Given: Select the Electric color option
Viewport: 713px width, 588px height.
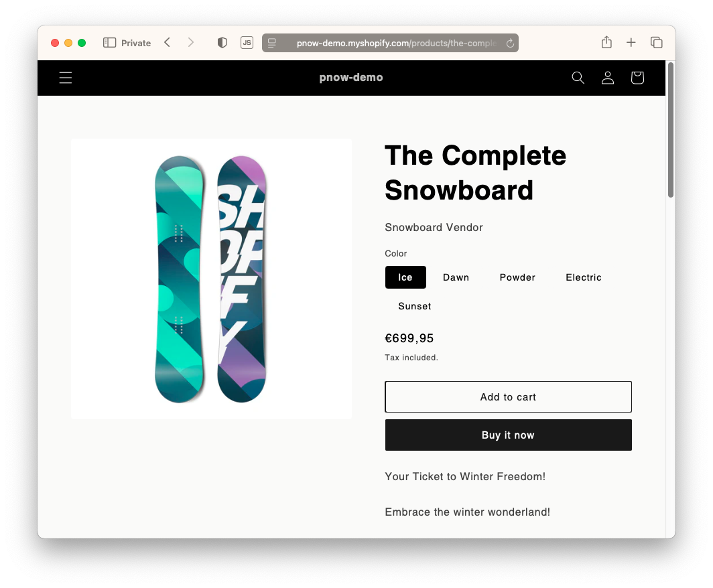Looking at the screenshot, I should [584, 277].
